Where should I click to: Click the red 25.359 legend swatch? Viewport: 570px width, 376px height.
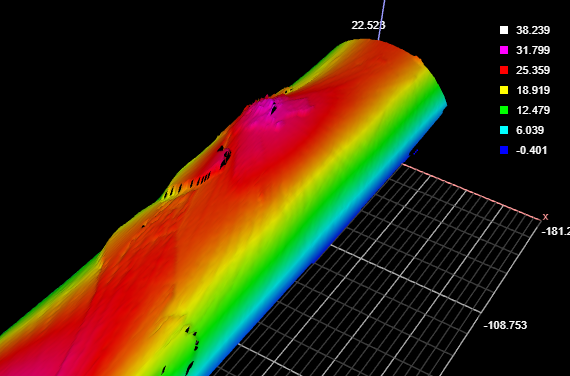(504, 70)
